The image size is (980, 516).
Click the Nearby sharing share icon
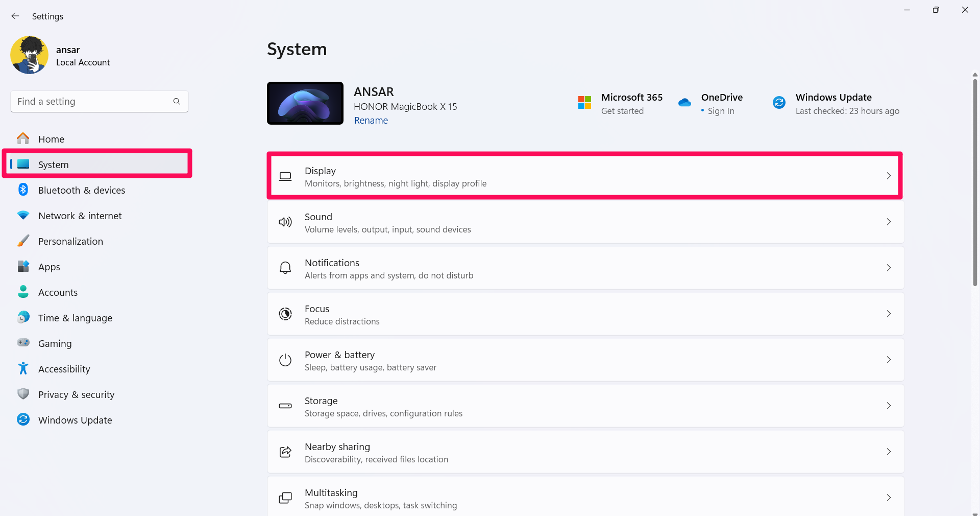[x=285, y=452]
